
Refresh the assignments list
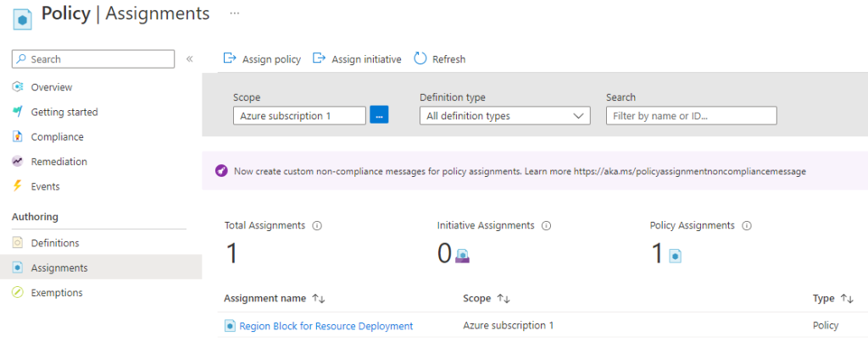click(440, 59)
